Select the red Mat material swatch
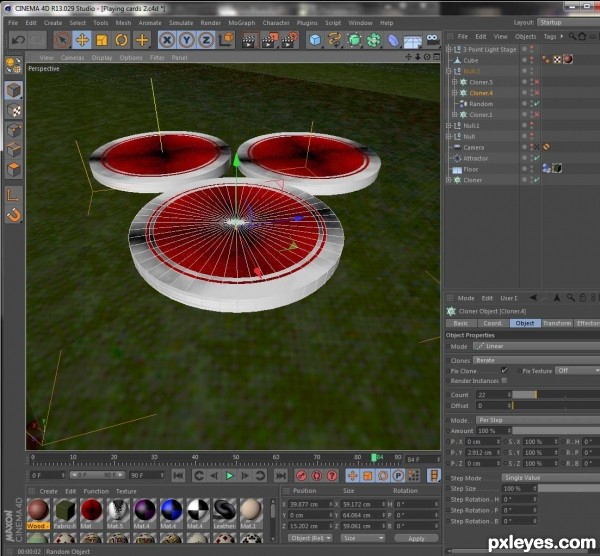This screenshot has height=556, width=600. [x=92, y=514]
